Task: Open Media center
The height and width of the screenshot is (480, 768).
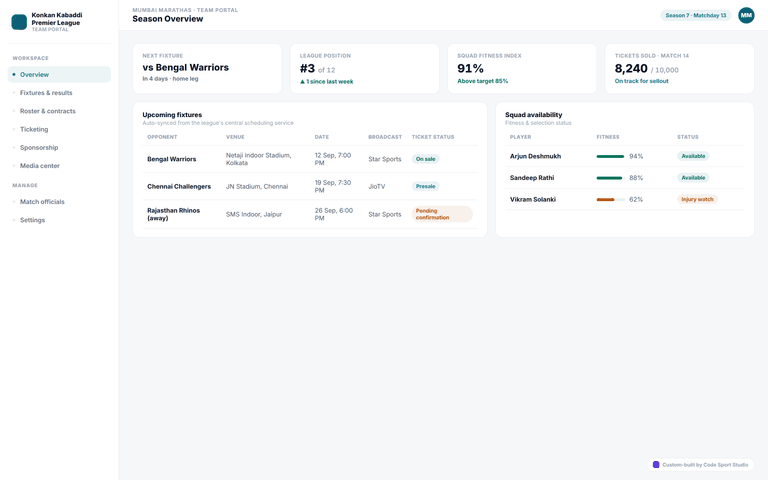Action: 59,166
